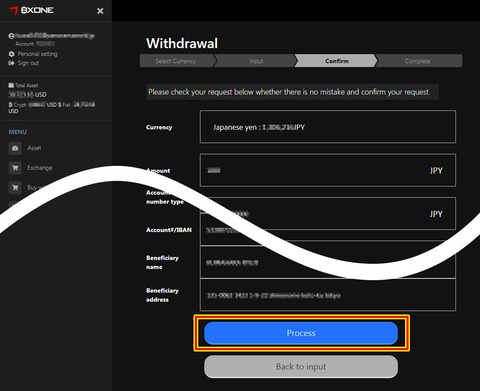Go to Asset menu item
The image size is (480, 391).
tap(34, 148)
